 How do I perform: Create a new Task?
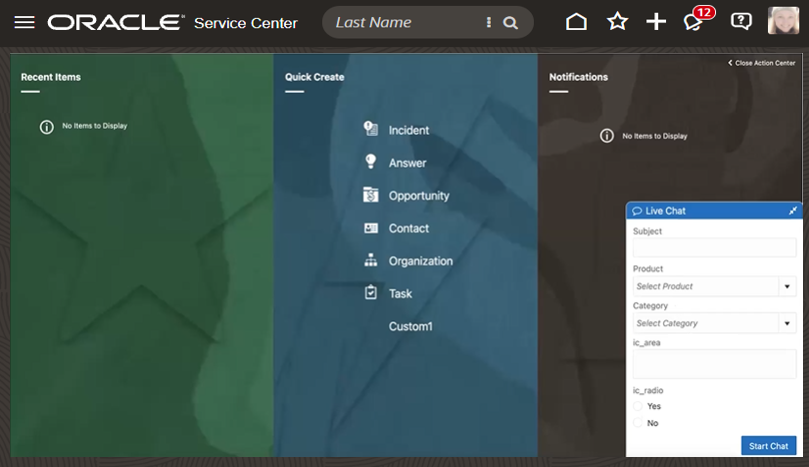coord(400,294)
